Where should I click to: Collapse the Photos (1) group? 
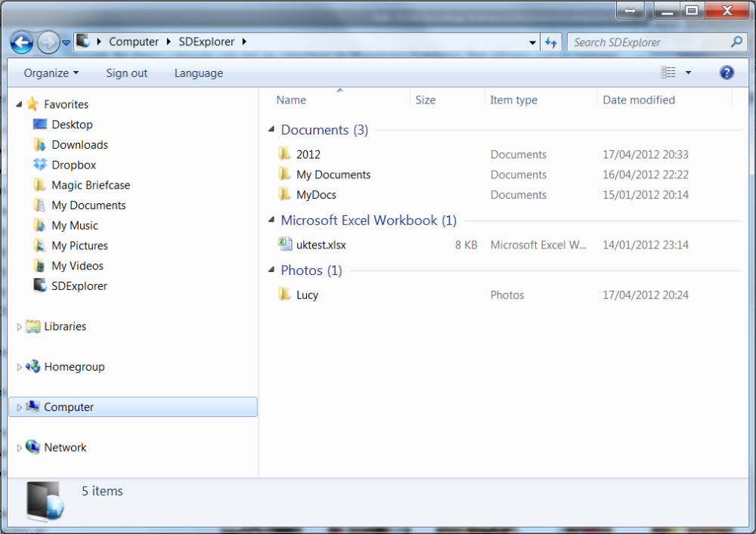pyautogui.click(x=271, y=270)
